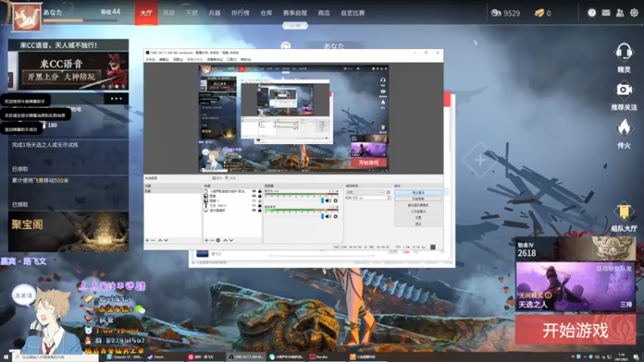This screenshot has width=644, height=362.
Task: Move source up in OBS sources panel
Action: [225, 240]
